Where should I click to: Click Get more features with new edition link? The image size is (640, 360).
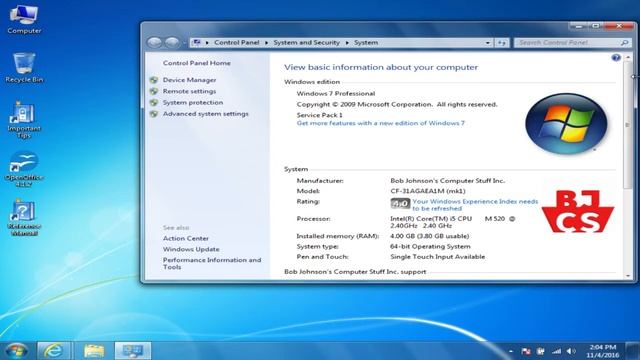380,123
